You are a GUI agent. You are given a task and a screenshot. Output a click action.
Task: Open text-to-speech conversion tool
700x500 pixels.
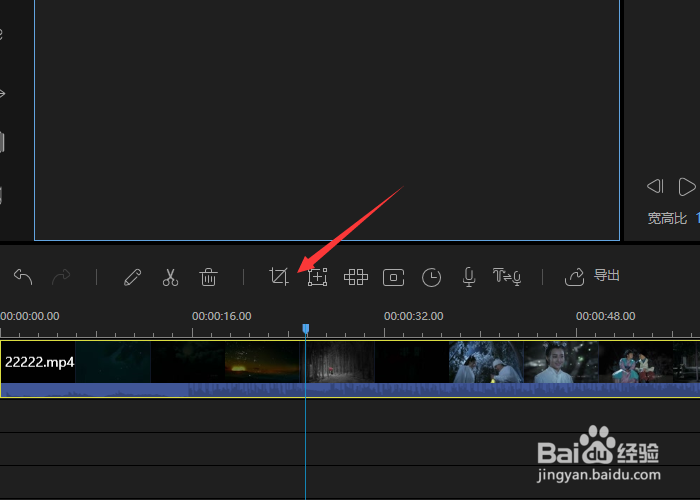tap(507, 277)
